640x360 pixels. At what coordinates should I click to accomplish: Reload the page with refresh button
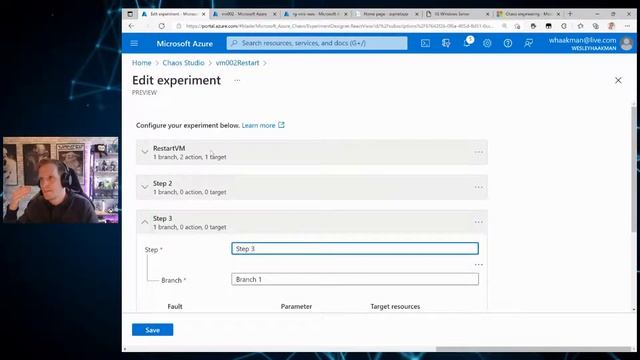[162, 26]
